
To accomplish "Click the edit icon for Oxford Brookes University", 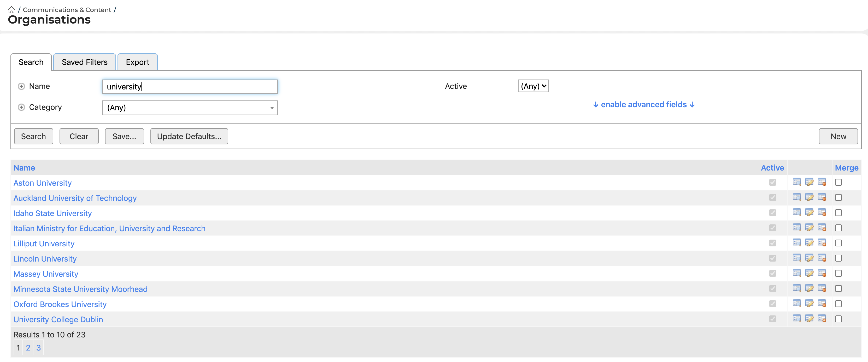I will 809,304.
